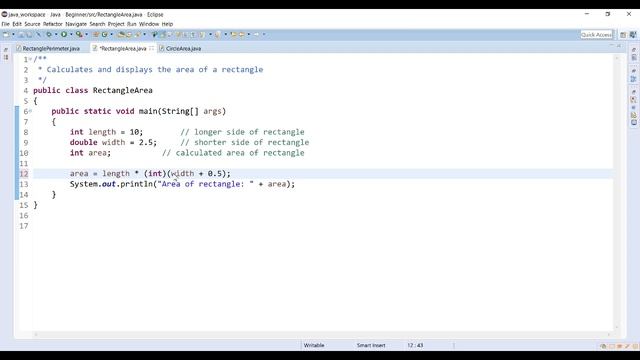Select the Java perspective icon
The height and width of the screenshot is (360, 640).
click(x=633, y=35)
